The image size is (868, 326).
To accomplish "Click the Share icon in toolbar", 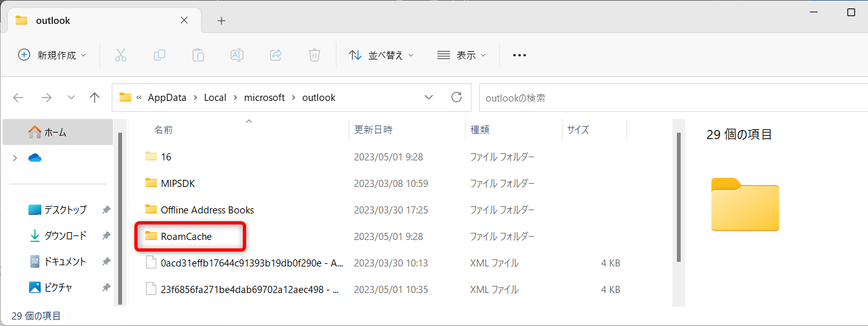I will (x=276, y=55).
